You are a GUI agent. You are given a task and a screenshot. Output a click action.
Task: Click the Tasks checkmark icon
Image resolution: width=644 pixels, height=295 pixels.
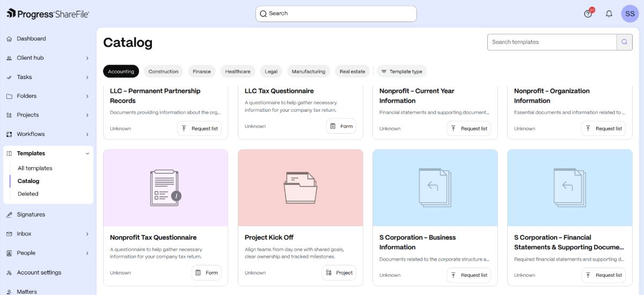tap(9, 77)
